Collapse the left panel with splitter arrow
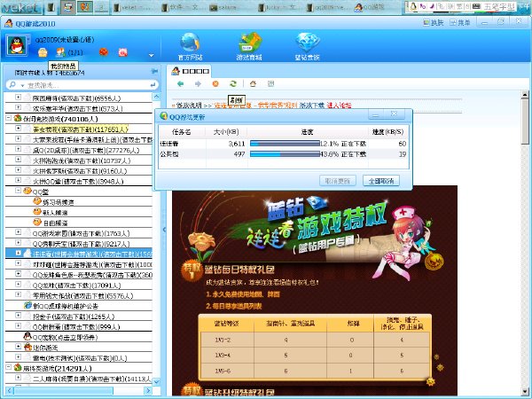 pyautogui.click(x=164, y=230)
